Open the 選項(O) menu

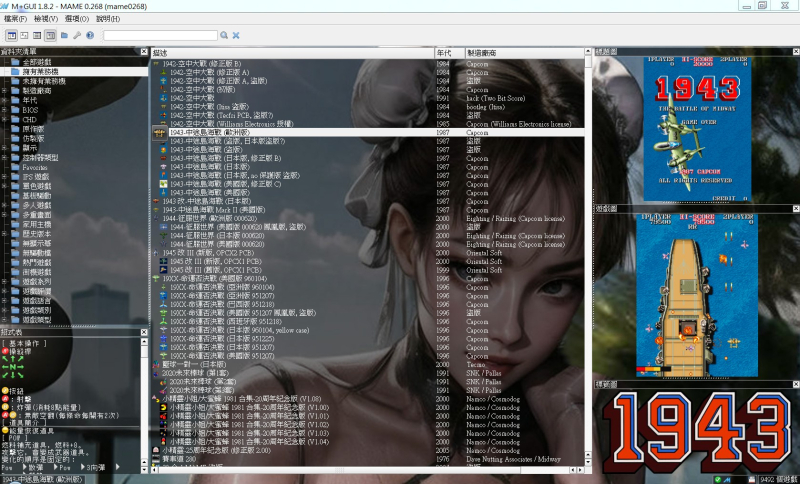point(77,19)
